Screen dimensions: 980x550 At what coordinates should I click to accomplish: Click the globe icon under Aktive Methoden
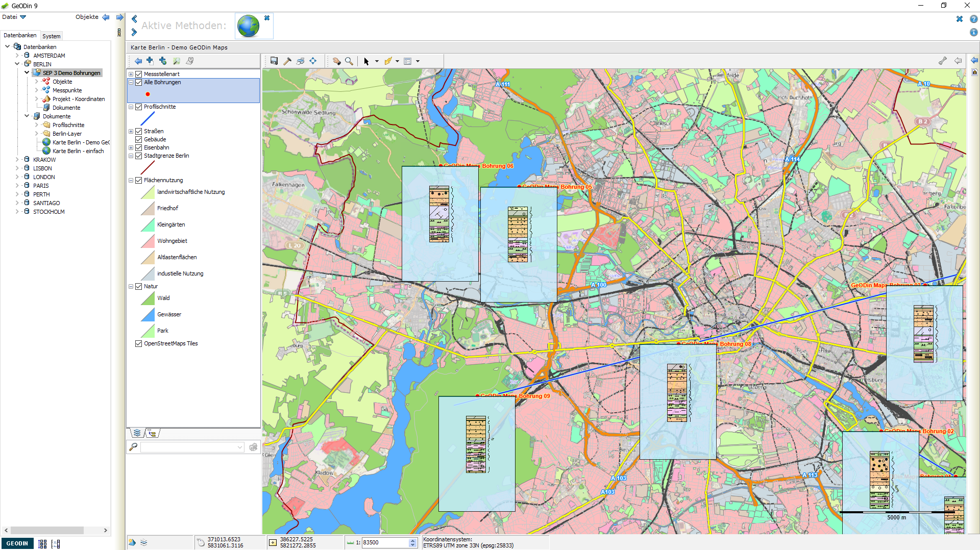pos(248,26)
